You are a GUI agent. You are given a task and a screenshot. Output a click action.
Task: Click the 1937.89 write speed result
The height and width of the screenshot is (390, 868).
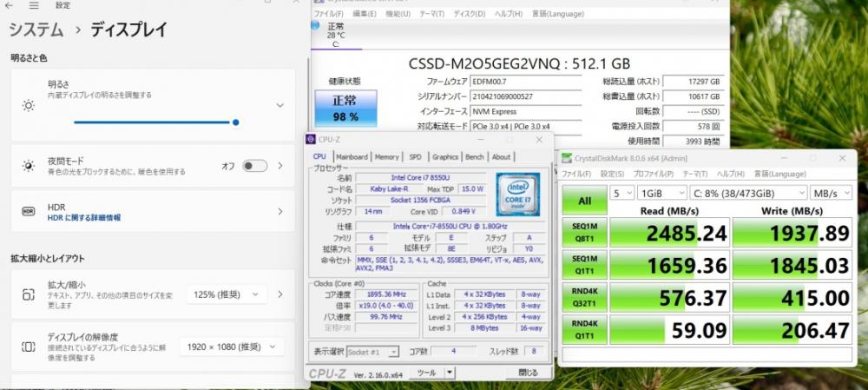pyautogui.click(x=792, y=233)
